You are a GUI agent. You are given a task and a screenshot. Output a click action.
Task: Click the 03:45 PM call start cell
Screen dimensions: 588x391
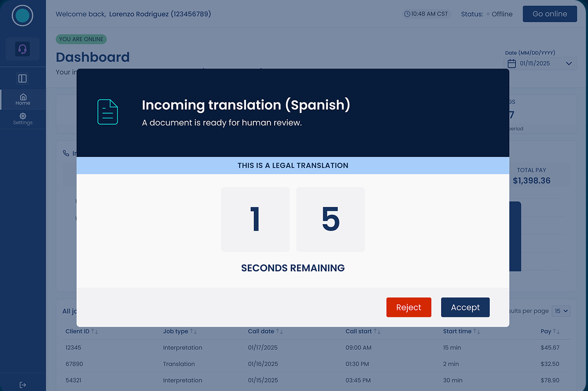[358, 380]
